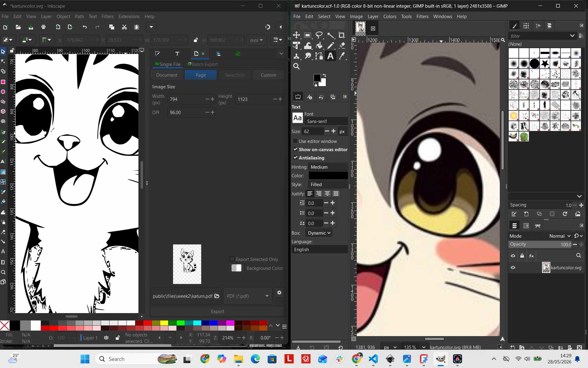The width and height of the screenshot is (588, 368).
Task: Select Inkscape's Node edit tool
Action: point(3,61)
